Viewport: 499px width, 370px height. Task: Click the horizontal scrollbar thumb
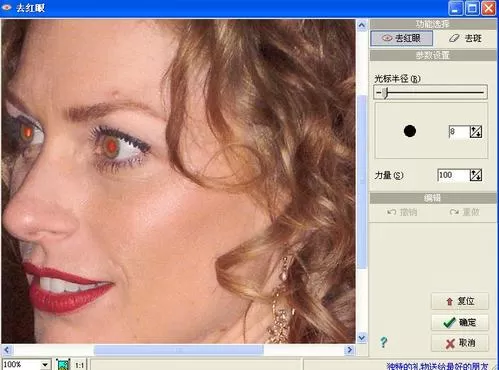coord(179,350)
